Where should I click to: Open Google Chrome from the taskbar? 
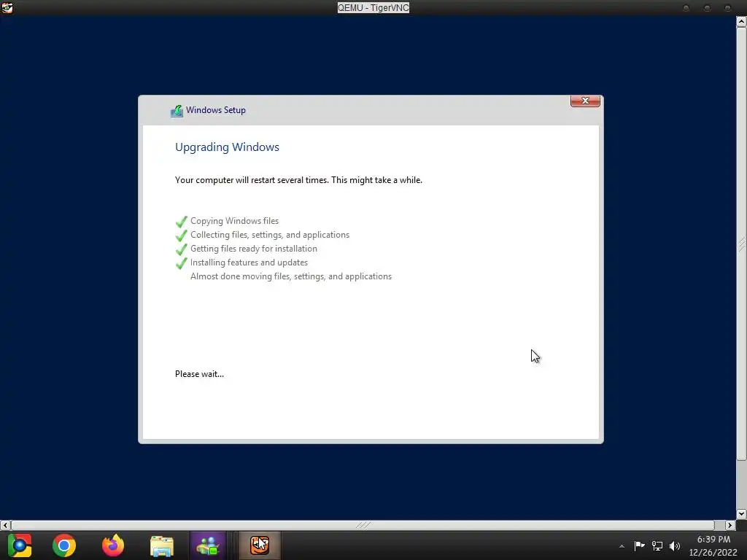64,545
